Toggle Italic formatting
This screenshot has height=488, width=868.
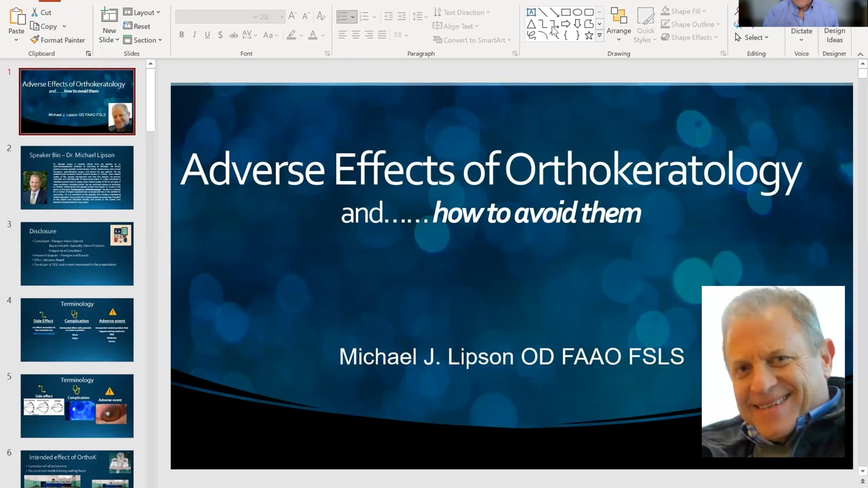(194, 35)
